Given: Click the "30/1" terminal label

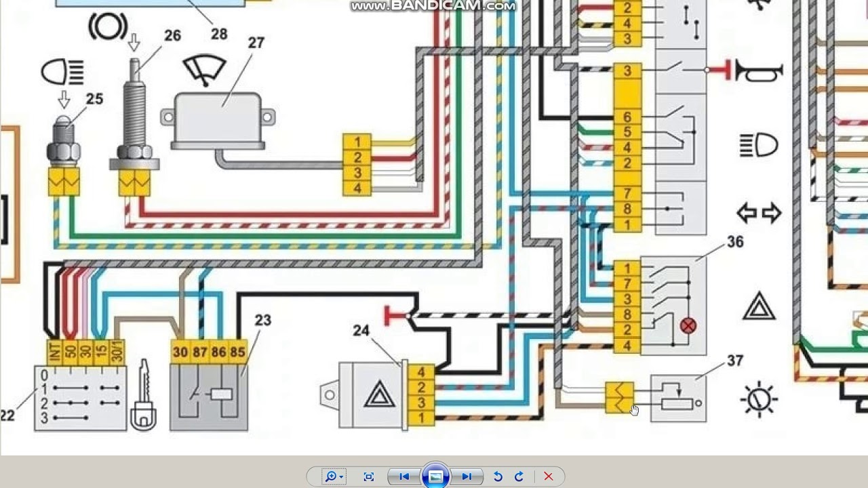Looking at the screenshot, I should pyautogui.click(x=117, y=352).
